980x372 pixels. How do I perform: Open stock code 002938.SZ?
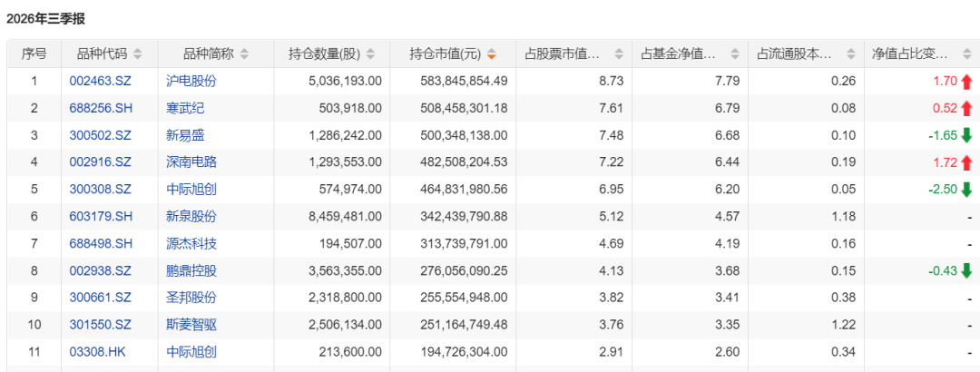100,270
